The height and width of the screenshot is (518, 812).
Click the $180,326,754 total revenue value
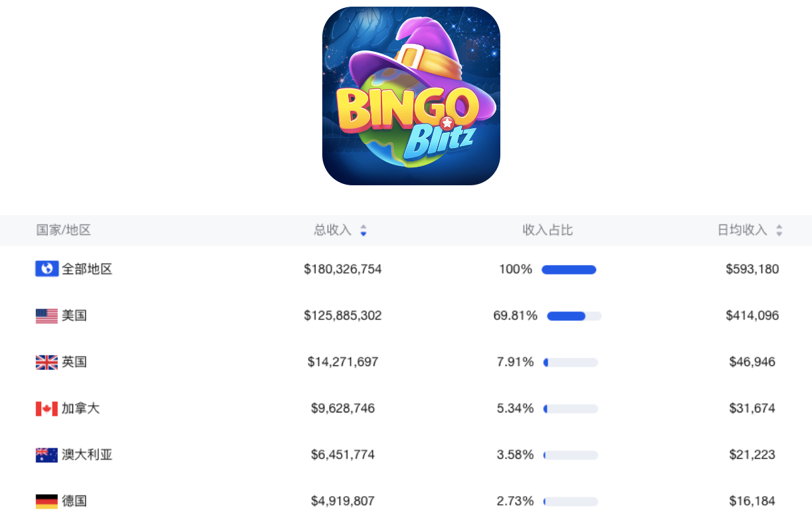[343, 269]
